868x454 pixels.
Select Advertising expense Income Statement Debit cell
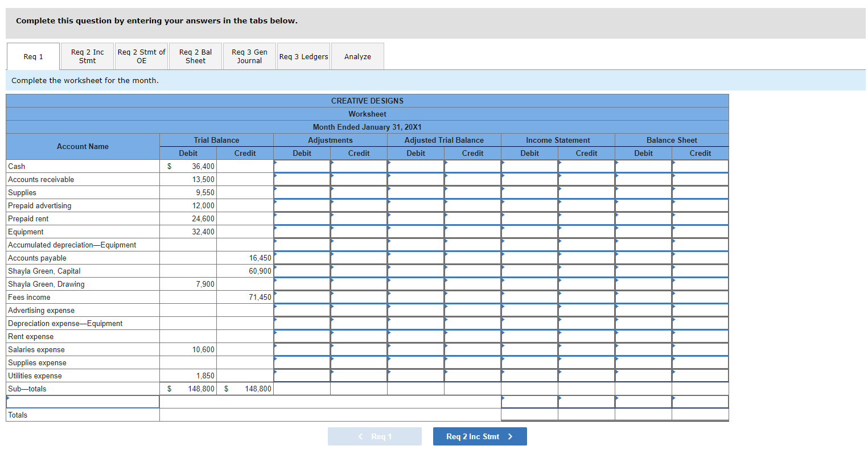pyautogui.click(x=529, y=310)
